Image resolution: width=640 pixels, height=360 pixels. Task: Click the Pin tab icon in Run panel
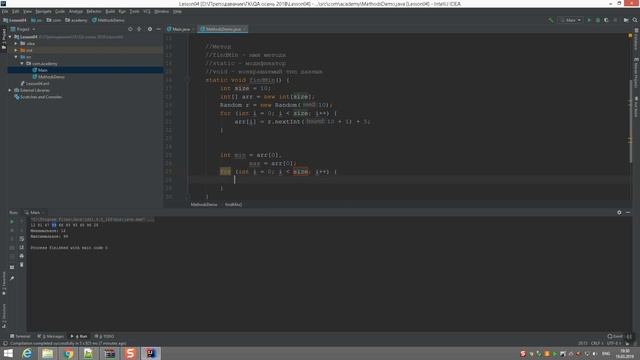pyautogui.click(x=12, y=278)
